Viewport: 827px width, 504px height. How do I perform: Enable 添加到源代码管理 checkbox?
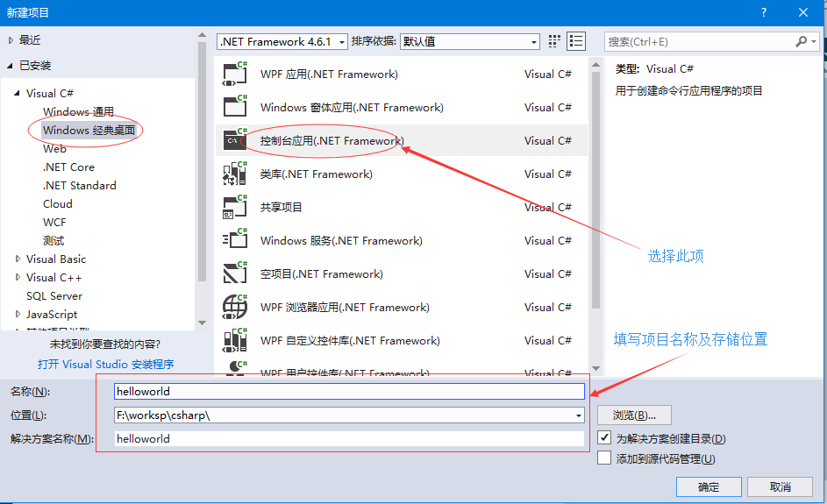click(604, 458)
